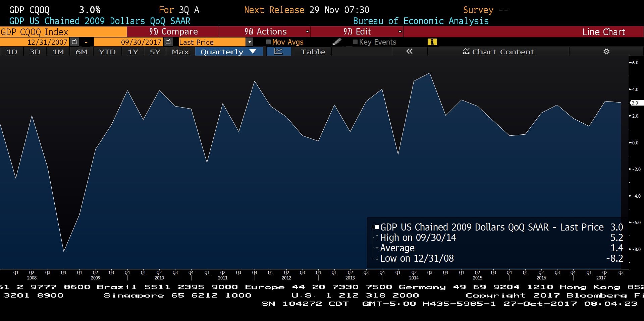Click legend title 'GDP US Chained 2009 Dollars QoQ SAAR - Last Price'
The image size is (644, 321).
tap(492, 227)
